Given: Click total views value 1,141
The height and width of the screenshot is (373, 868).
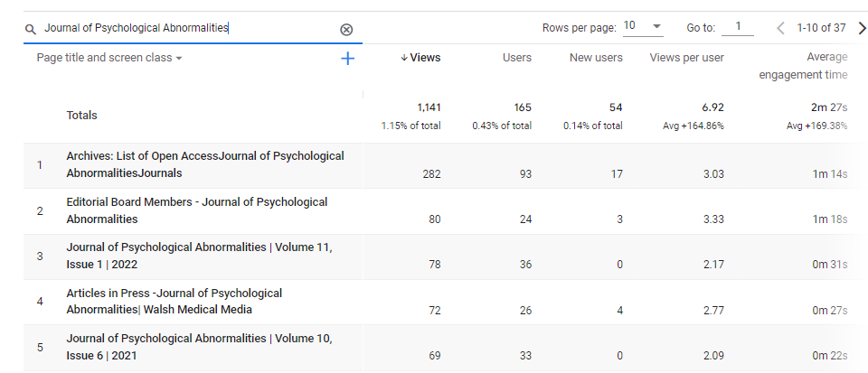Looking at the screenshot, I should tap(429, 107).
